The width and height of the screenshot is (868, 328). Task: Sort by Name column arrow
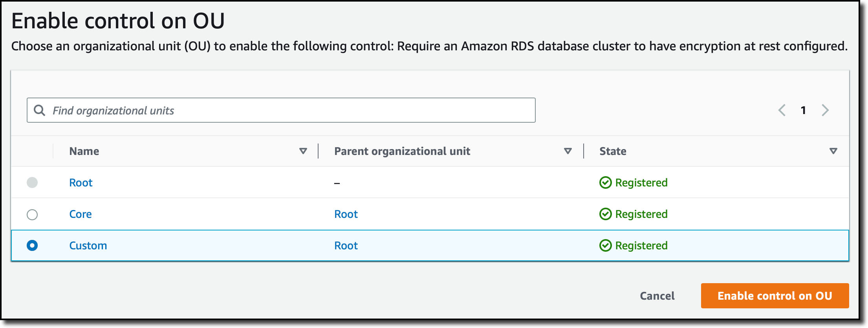pos(303,151)
